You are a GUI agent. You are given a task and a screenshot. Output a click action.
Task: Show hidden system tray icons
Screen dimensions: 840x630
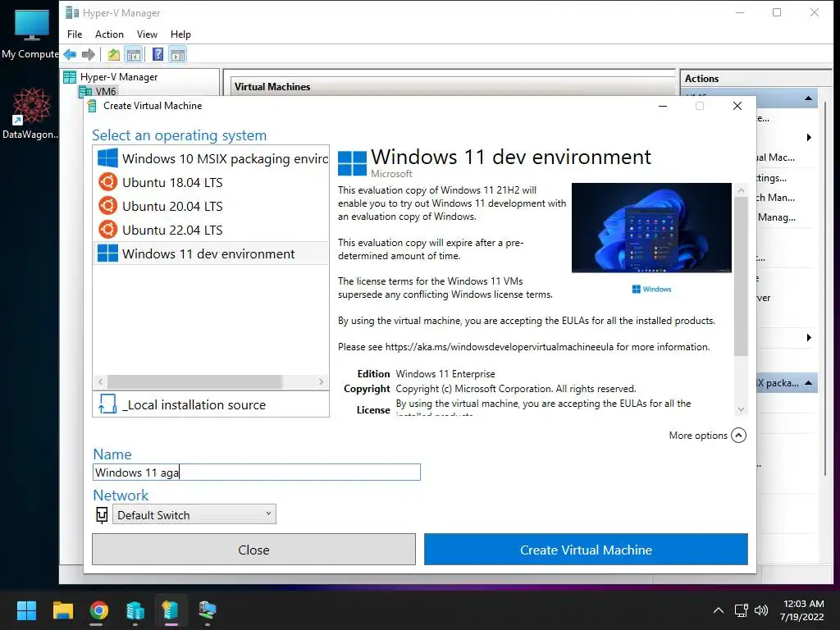click(x=719, y=610)
